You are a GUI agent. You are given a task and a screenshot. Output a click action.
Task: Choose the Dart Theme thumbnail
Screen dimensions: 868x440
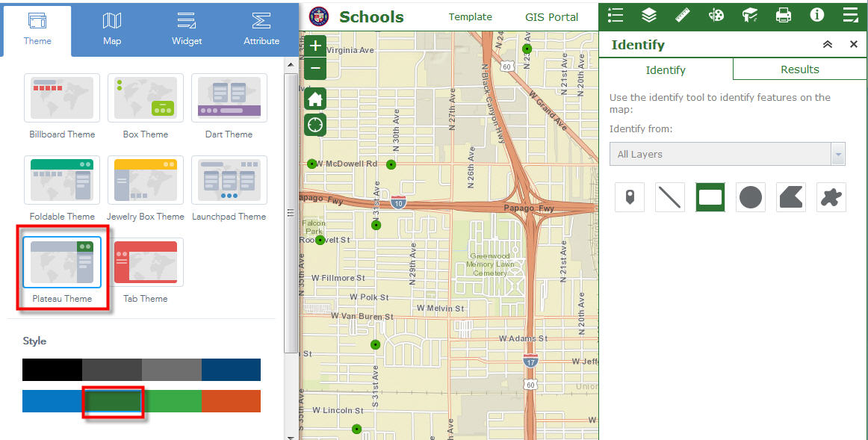coord(229,98)
